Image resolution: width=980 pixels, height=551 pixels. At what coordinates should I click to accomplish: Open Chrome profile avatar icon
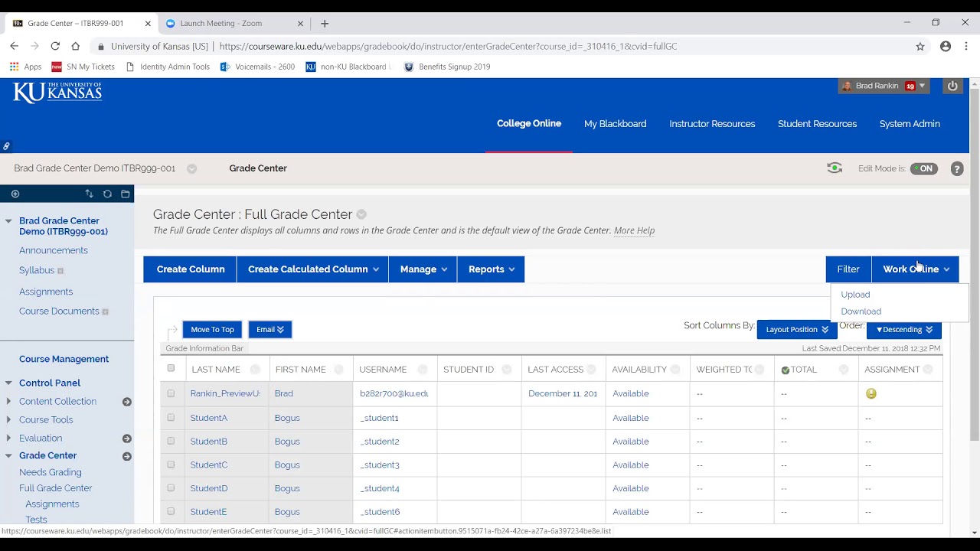point(946,46)
